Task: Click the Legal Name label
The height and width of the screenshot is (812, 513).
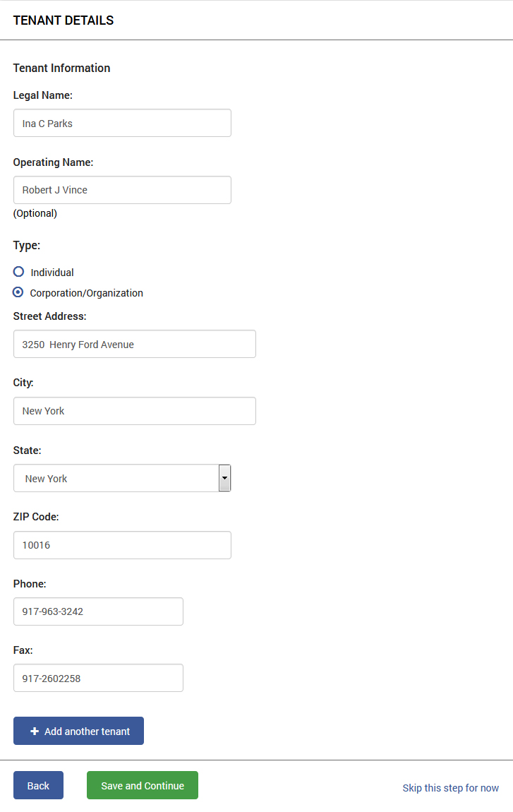Action: 43,95
